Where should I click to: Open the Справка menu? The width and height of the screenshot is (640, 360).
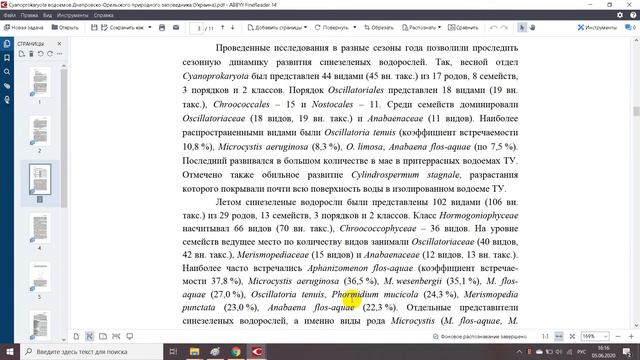[103, 15]
